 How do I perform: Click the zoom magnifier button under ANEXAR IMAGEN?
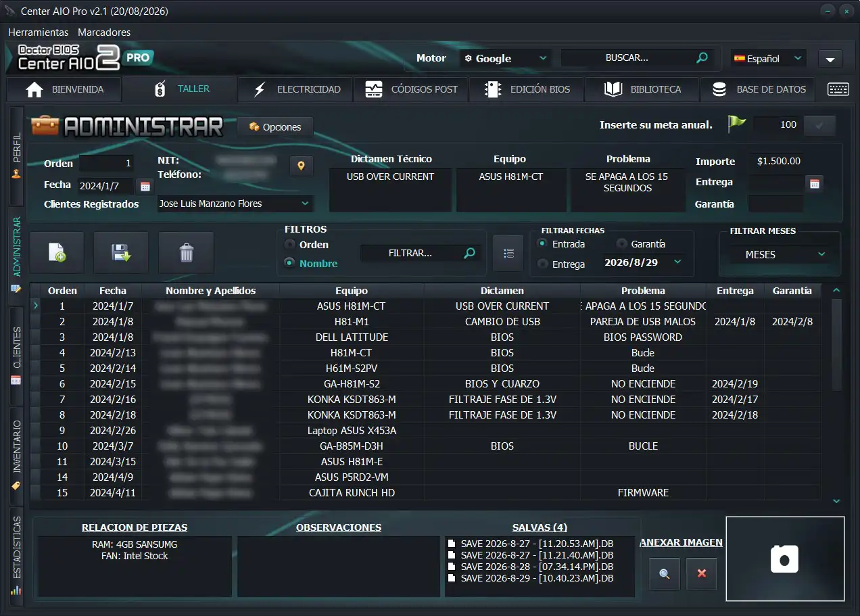coord(665,573)
